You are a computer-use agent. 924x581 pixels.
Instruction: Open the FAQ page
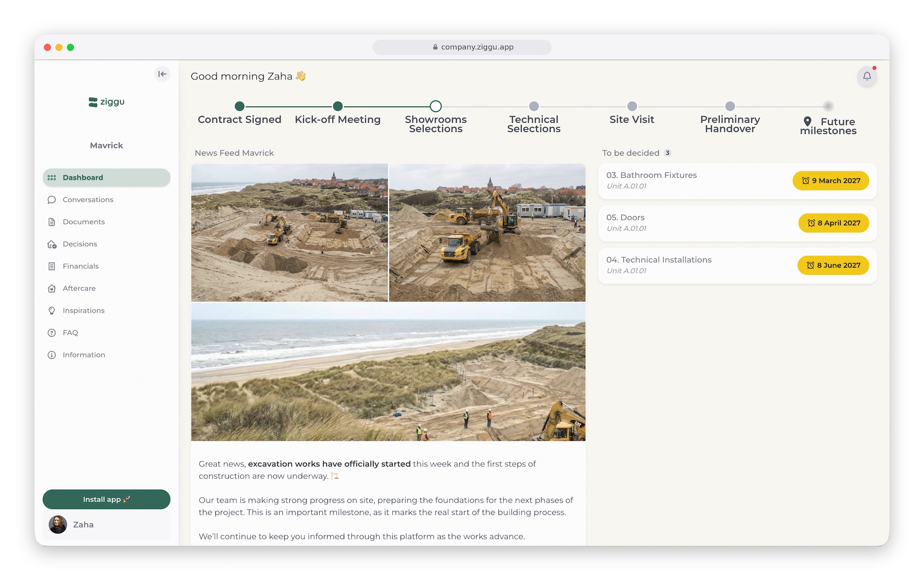point(107,333)
